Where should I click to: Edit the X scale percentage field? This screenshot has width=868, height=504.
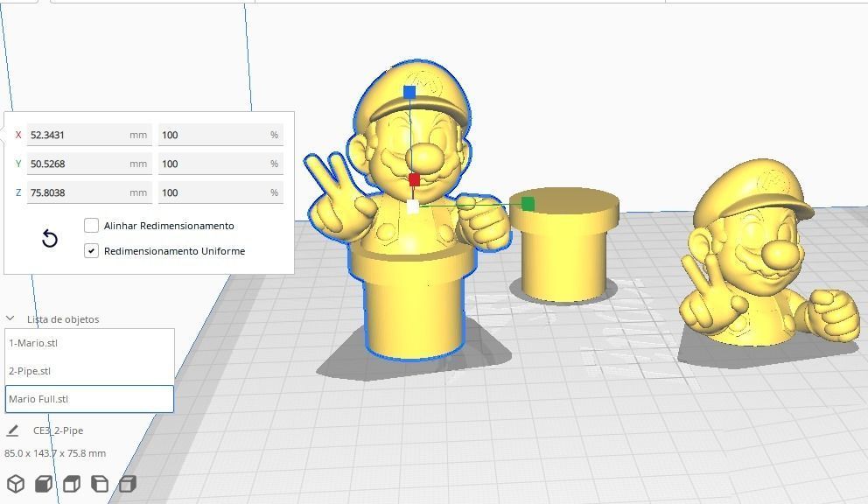pos(220,135)
